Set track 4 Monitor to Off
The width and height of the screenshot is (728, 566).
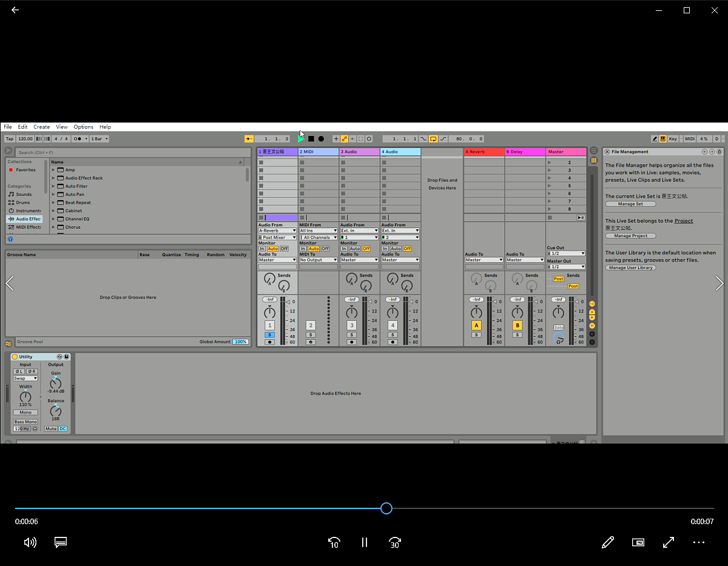tap(407, 249)
